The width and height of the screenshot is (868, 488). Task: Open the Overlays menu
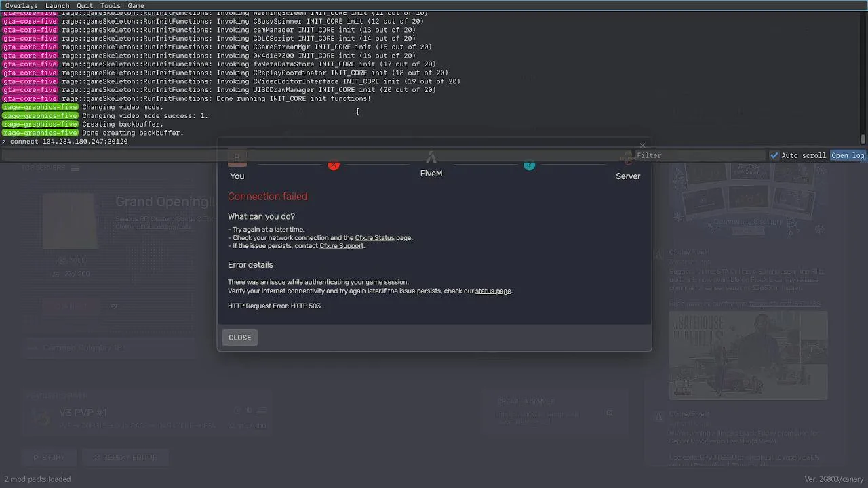(x=22, y=5)
